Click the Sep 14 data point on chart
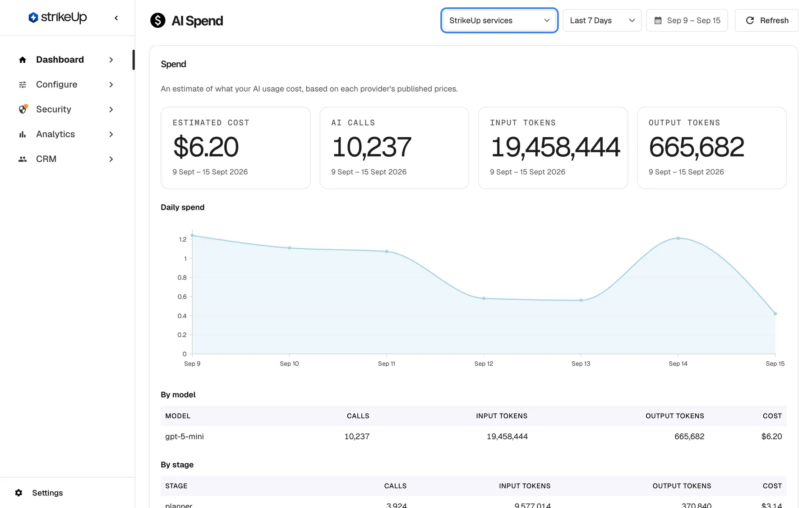The width and height of the screenshot is (812, 508). (678, 238)
